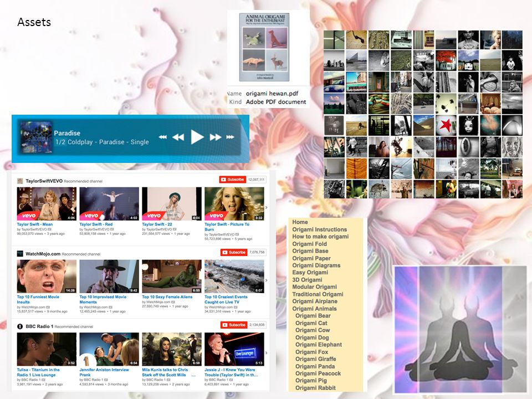Select Modular Origami menu entry
The width and height of the screenshot is (532, 399).
pyautogui.click(x=315, y=287)
